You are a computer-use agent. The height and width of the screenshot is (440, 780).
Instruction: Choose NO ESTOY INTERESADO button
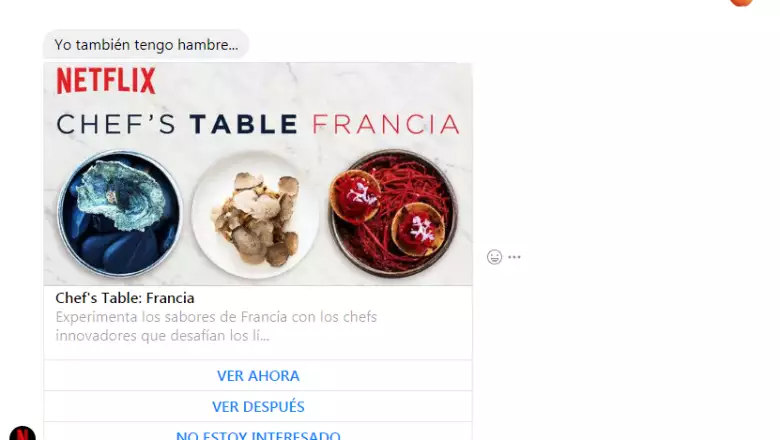tap(258, 434)
